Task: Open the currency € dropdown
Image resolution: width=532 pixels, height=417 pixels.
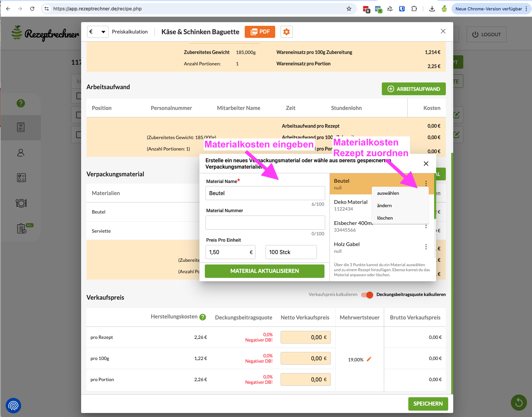Action: tap(98, 32)
